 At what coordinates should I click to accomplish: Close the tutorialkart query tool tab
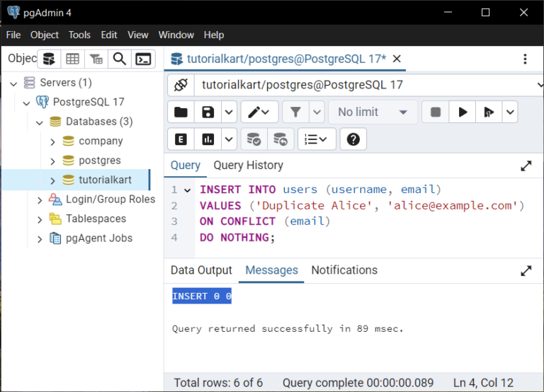pyautogui.click(x=397, y=59)
